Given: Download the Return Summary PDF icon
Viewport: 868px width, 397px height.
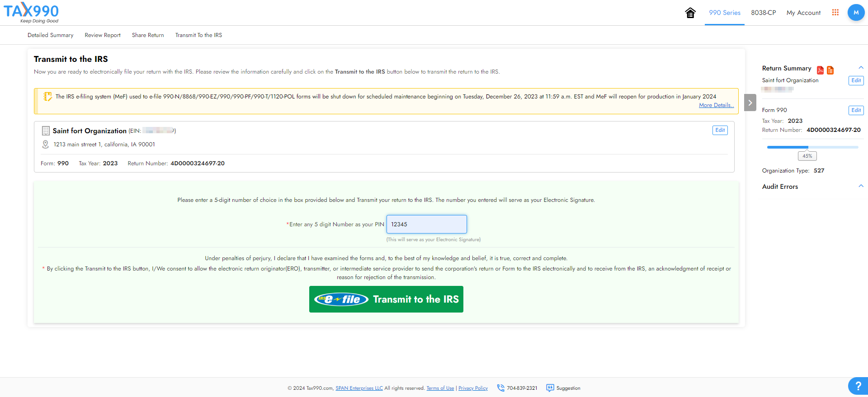Looking at the screenshot, I should (x=820, y=70).
